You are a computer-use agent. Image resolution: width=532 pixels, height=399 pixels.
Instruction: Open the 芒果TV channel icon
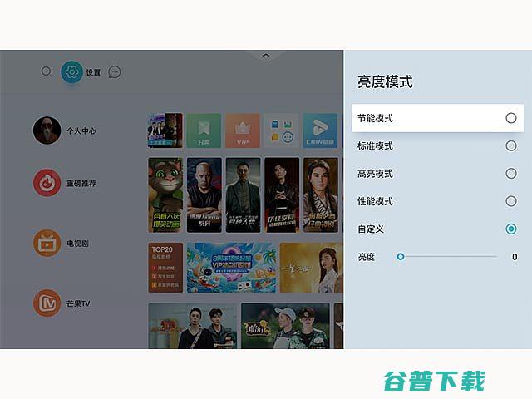[x=47, y=303]
